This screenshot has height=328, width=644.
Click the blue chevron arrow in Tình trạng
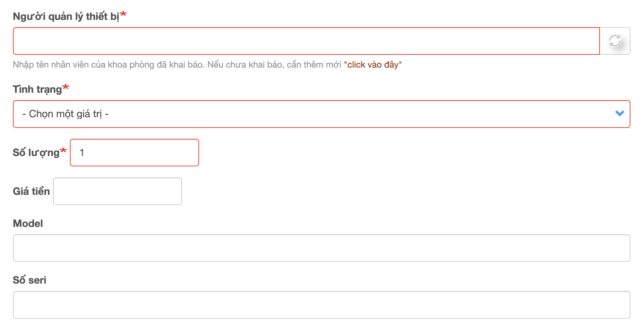coord(619,114)
